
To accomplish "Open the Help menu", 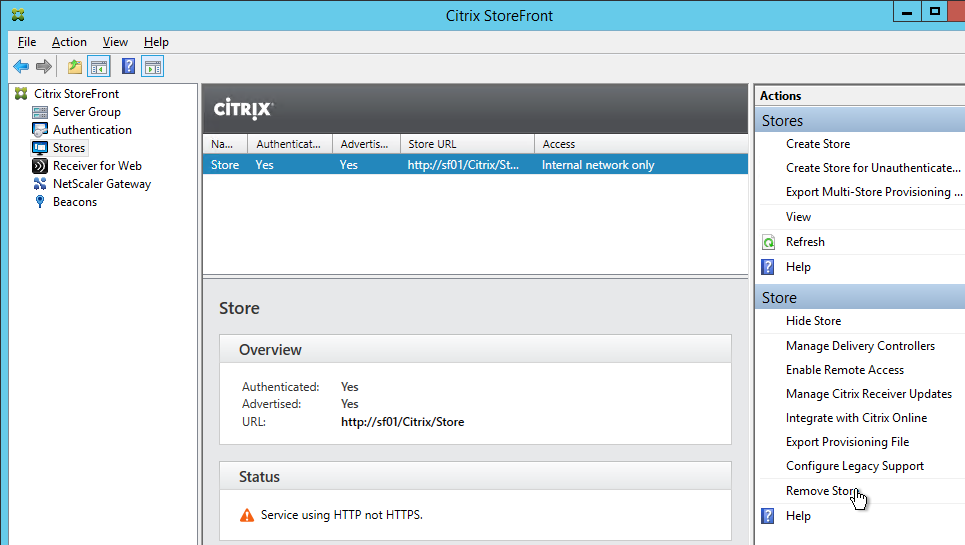I will point(156,42).
